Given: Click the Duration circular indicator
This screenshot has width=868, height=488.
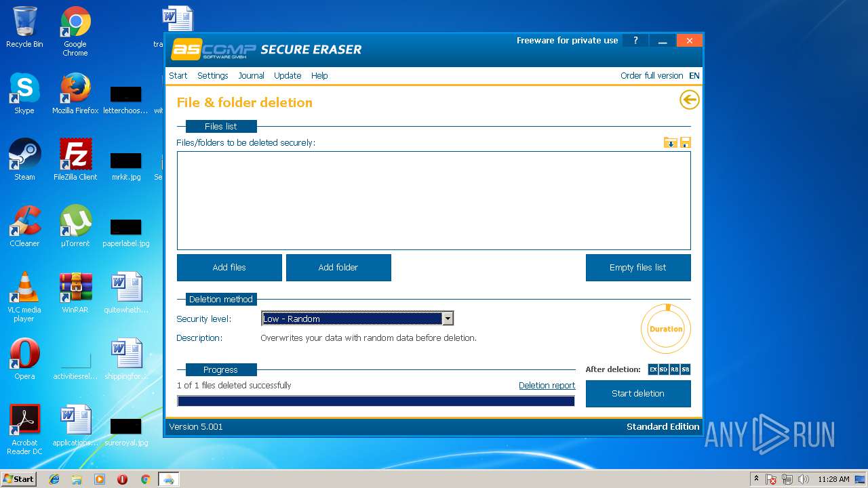Looking at the screenshot, I should (666, 329).
